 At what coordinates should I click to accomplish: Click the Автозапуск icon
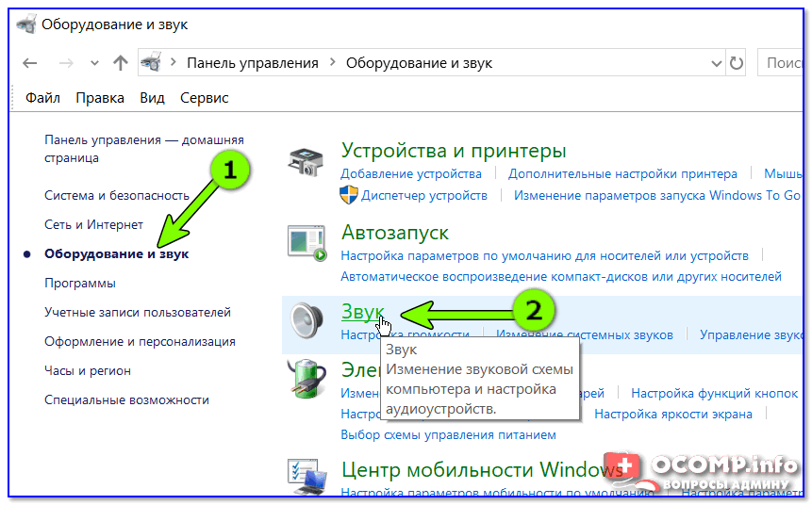coord(307,243)
